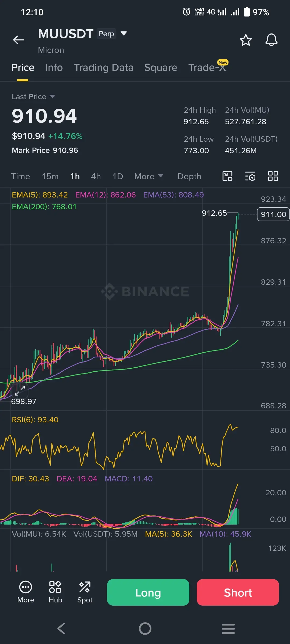Tap the EMA(53) indicator label
The width and height of the screenshot is (290, 644).
click(x=173, y=195)
